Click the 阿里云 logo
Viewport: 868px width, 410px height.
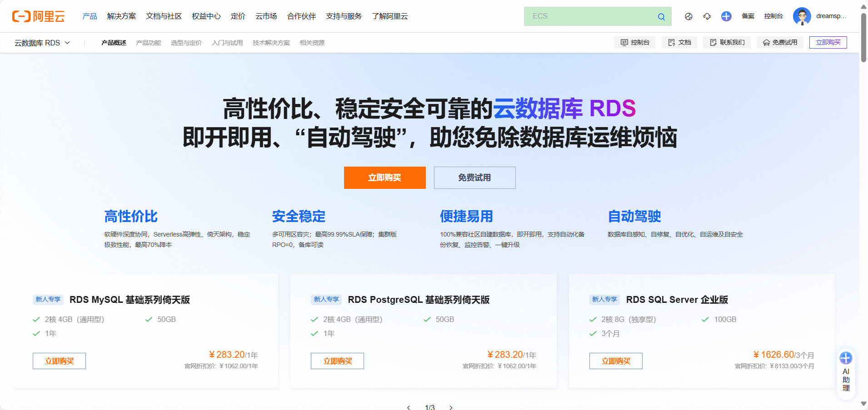pyautogui.click(x=39, y=16)
